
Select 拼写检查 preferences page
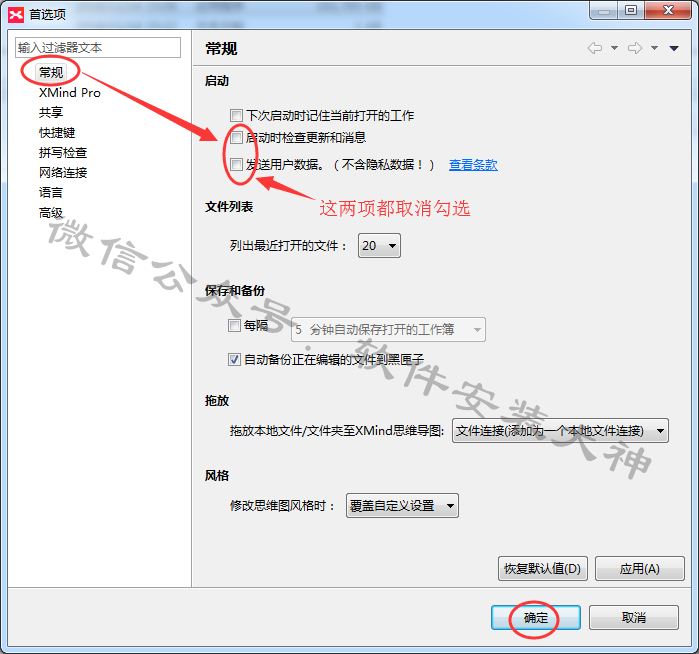pyautogui.click(x=63, y=152)
